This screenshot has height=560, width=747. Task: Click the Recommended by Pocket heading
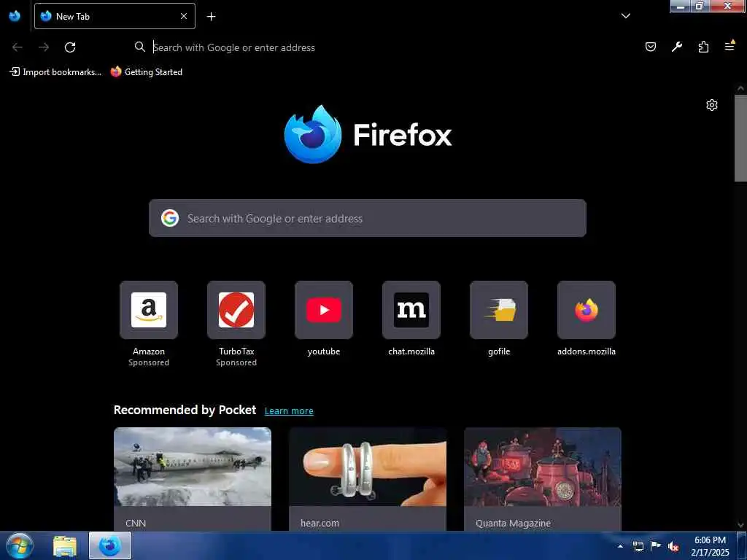point(185,410)
